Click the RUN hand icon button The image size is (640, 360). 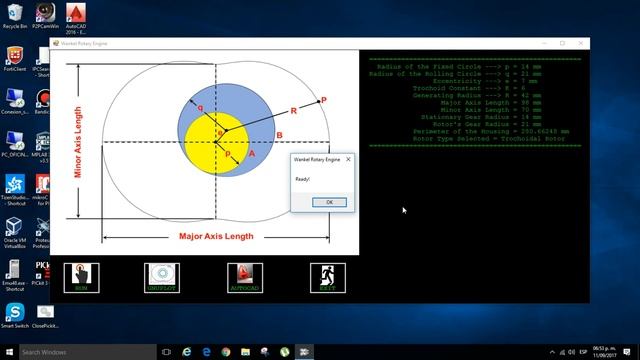(82, 278)
